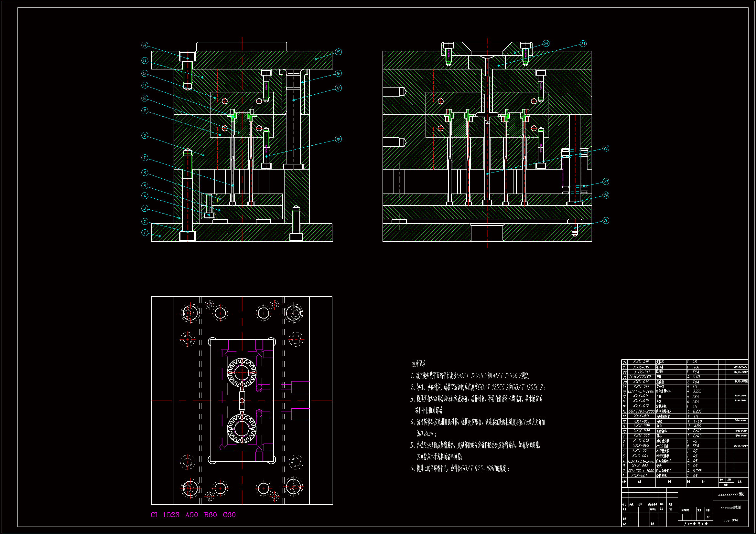
Task: Select part balloon number 20
Action: pyautogui.click(x=606, y=195)
